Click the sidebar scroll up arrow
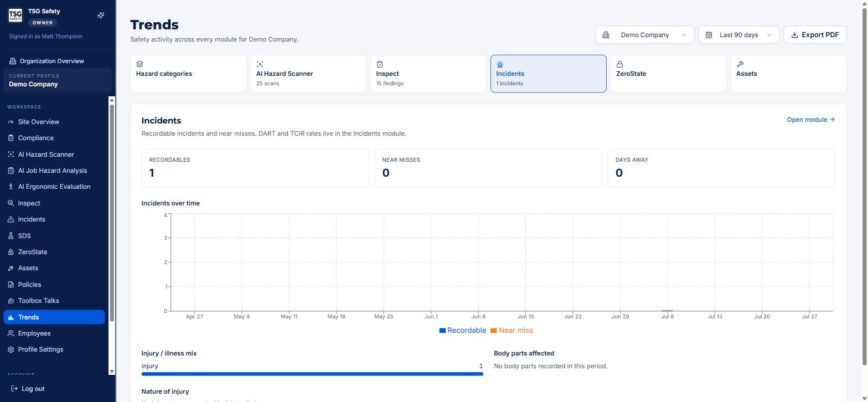Screen dimensions: 868x402 tap(112, 100)
